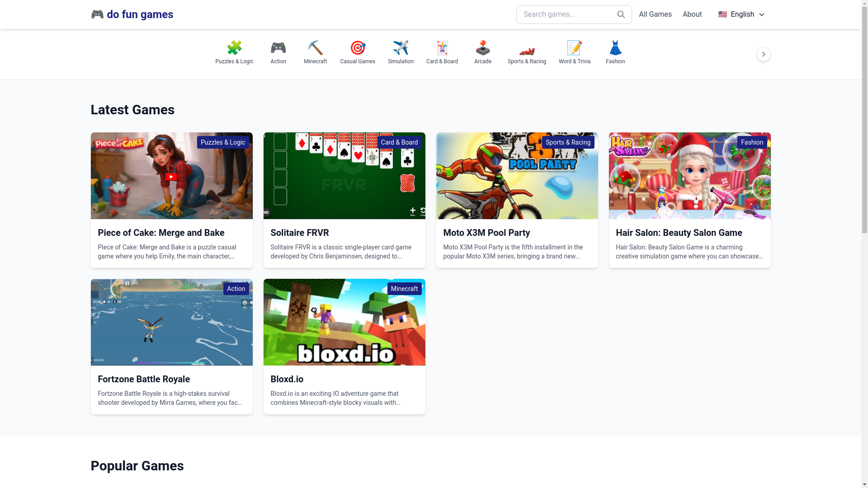868x488 pixels.
Task: Click the Card & Board category label
Action: [x=442, y=61]
